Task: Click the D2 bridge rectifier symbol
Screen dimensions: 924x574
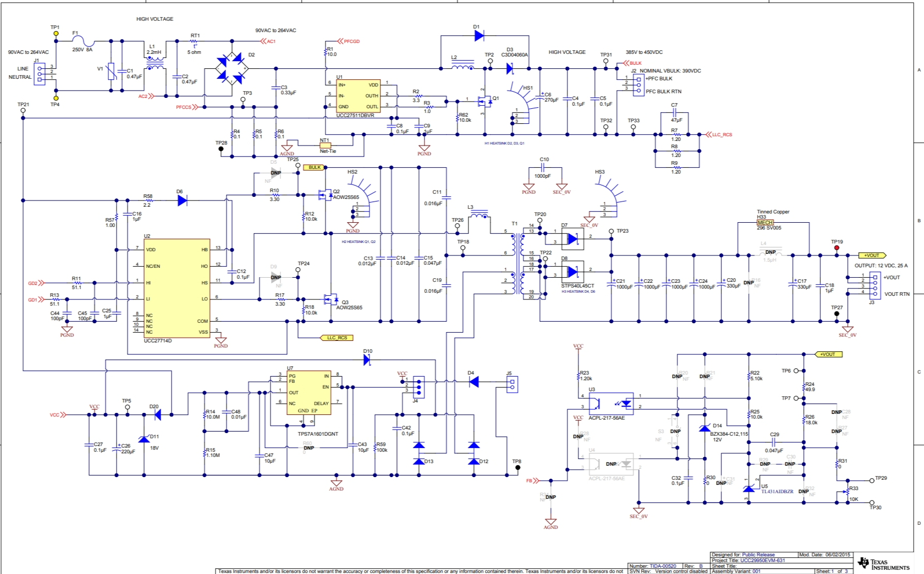Action: [232, 68]
